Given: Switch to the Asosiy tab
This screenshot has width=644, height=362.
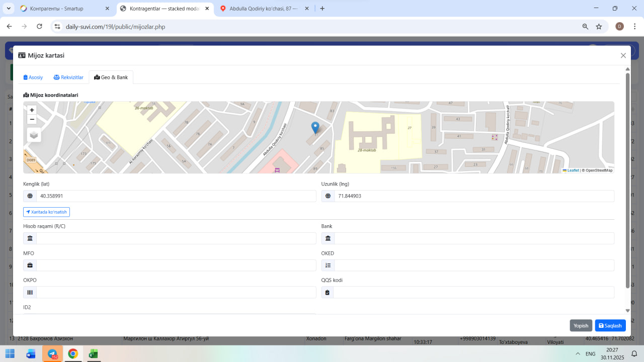Looking at the screenshot, I should pos(33,77).
